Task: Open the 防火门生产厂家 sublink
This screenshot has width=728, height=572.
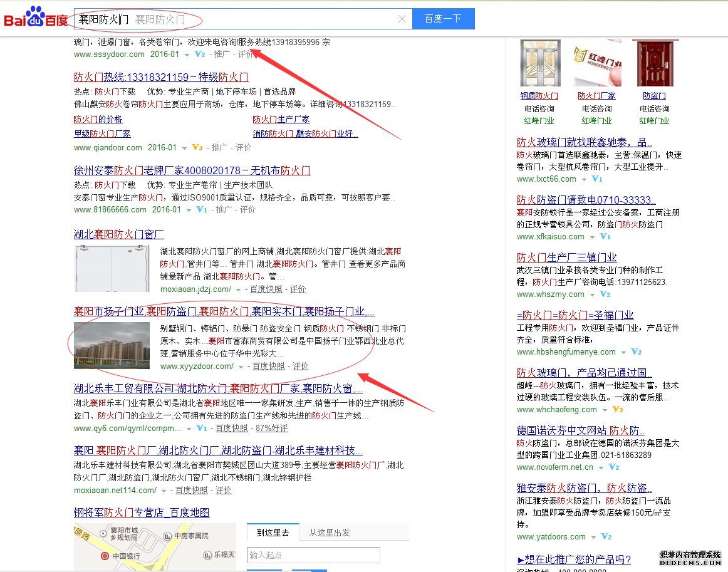Action: click(x=281, y=119)
